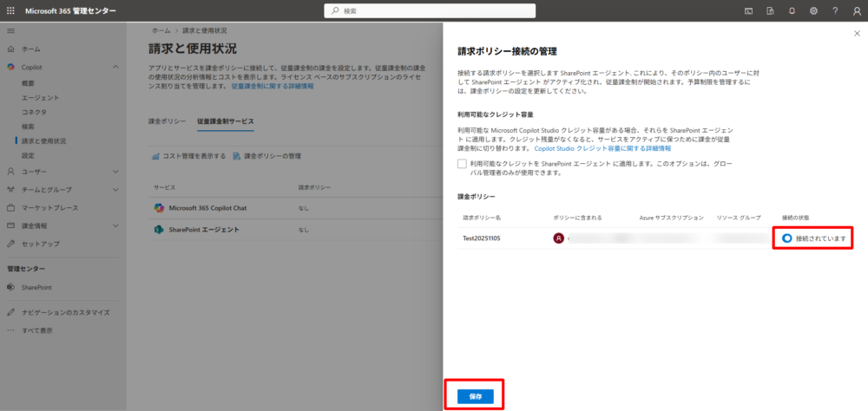Open settings gear in top bar
Viewport: 868px width, 411px height.
point(813,10)
